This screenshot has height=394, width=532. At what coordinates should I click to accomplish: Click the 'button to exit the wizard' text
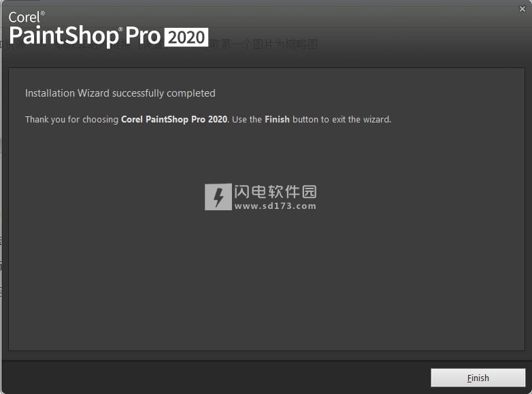(342, 120)
